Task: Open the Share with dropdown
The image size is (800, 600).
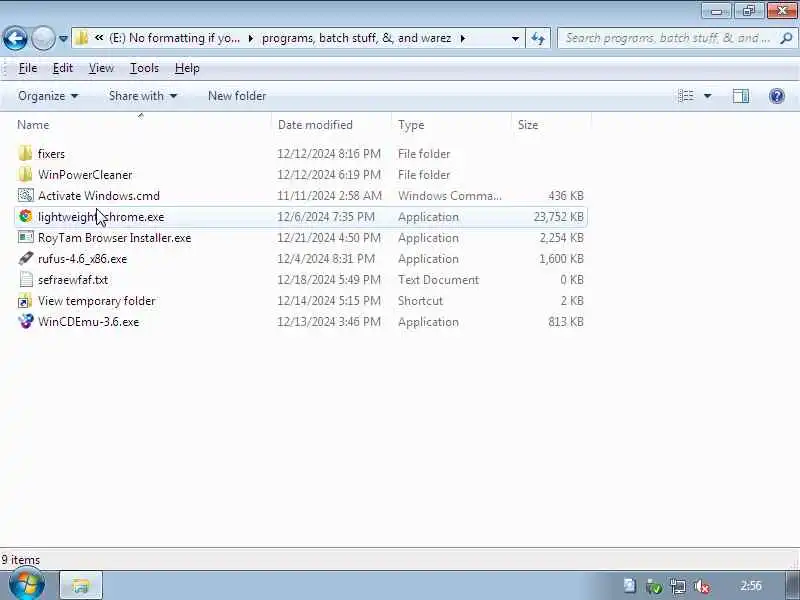Action: [142, 96]
